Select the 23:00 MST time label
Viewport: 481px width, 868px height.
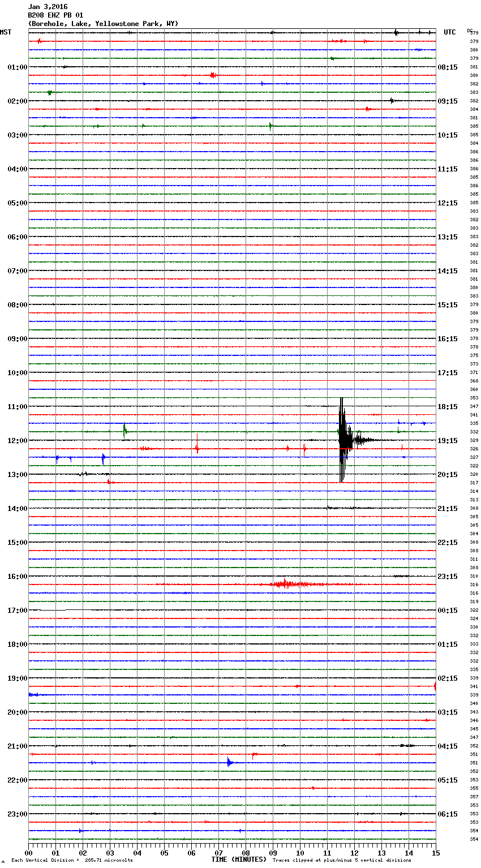tap(17, 814)
